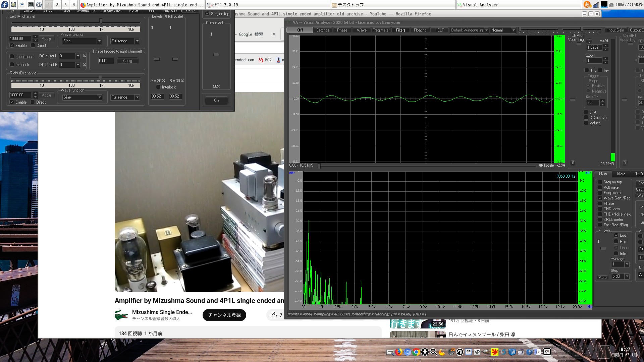
Task: Enable the Volt meter checkbox
Action: click(x=600, y=187)
